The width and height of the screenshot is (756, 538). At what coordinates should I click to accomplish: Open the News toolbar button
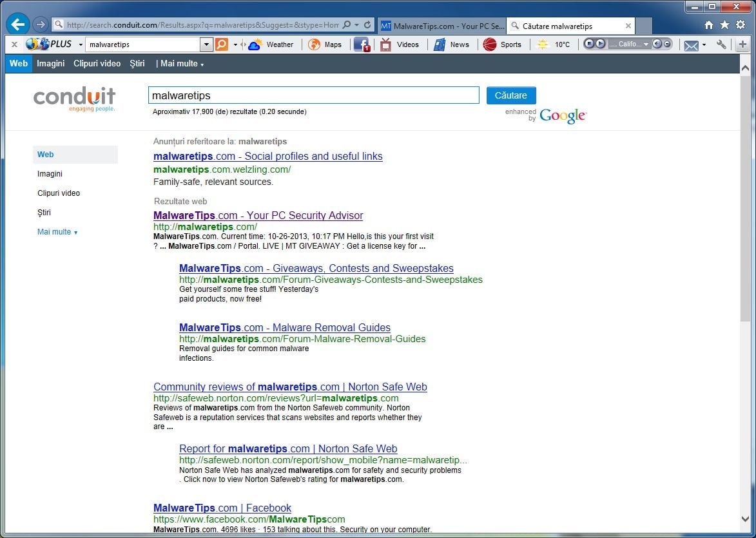tap(451, 44)
